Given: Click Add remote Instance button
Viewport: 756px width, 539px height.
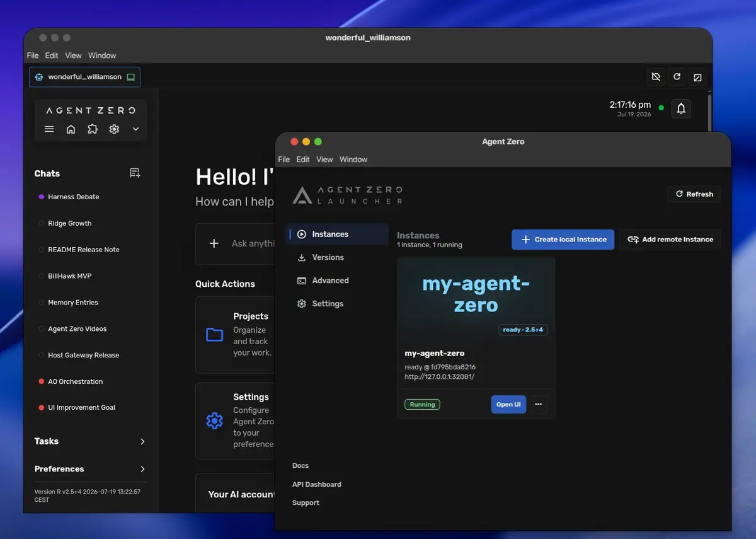Looking at the screenshot, I should coord(670,240).
